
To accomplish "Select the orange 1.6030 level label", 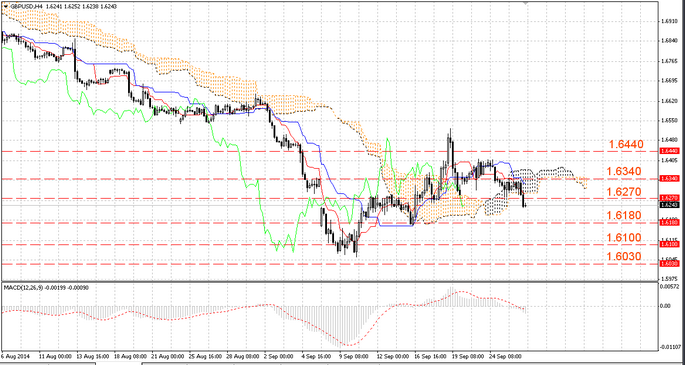I will [623, 257].
